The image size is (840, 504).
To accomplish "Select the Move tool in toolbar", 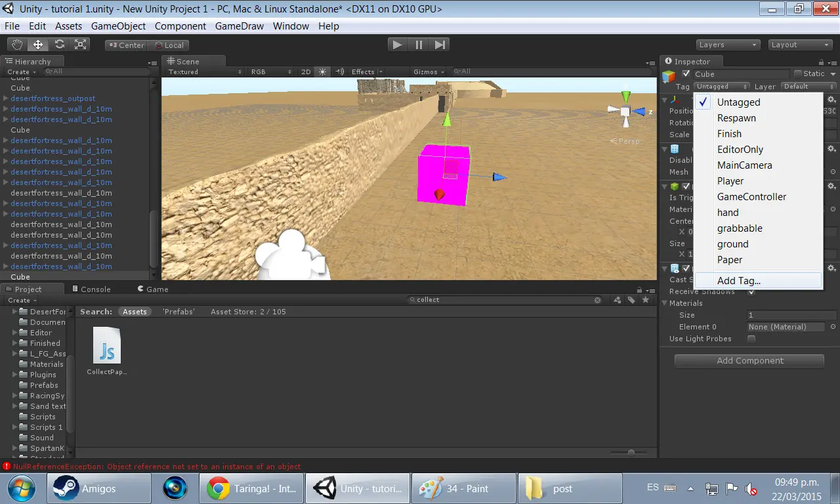I will point(38,45).
